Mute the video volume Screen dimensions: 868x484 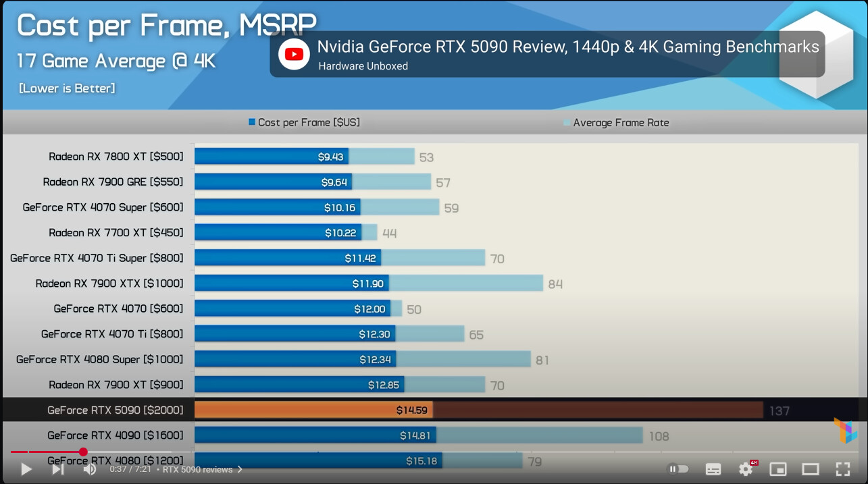click(89, 469)
